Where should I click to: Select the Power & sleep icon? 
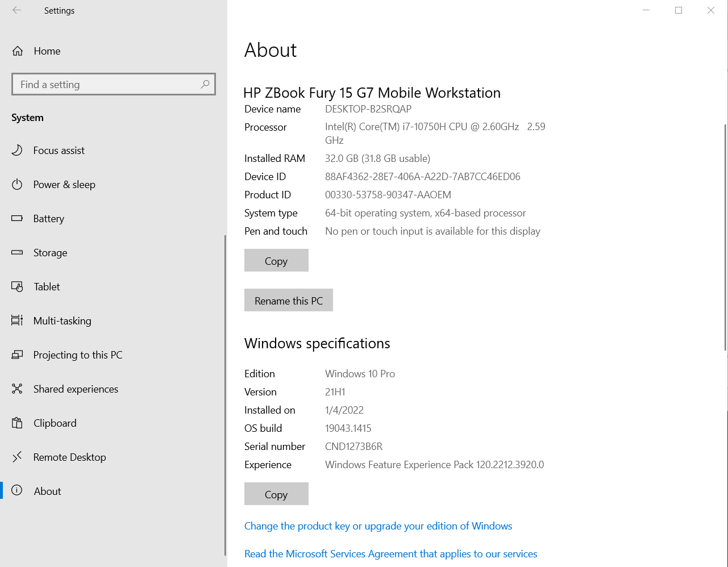point(18,184)
